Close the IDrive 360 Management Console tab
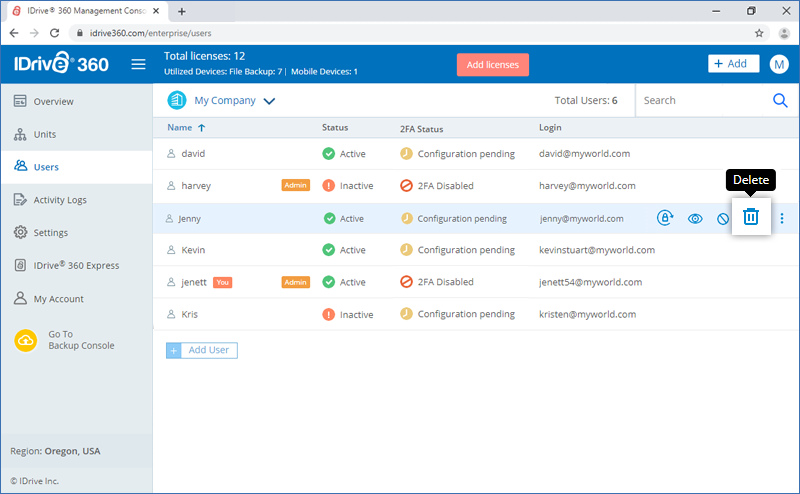The image size is (800, 494). tap(156, 11)
